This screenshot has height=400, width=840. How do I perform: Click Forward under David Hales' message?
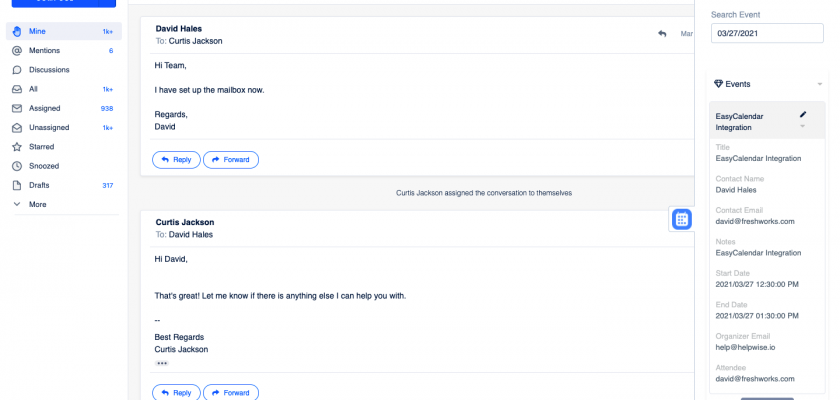231,160
